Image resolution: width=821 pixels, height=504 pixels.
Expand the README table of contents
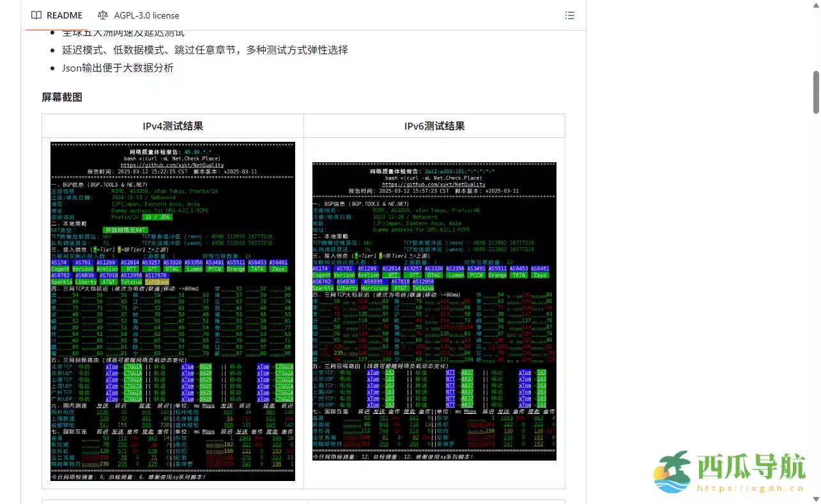coord(569,15)
